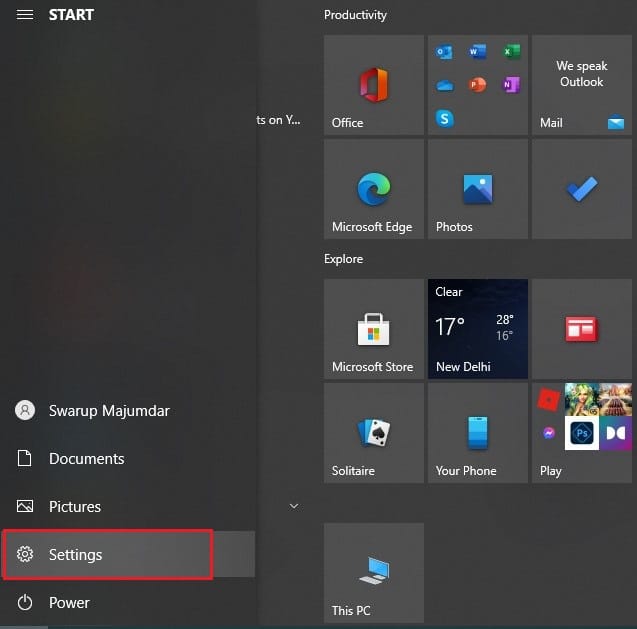637x629 pixels.
Task: Click the user avatar icon
Action: (x=25, y=410)
